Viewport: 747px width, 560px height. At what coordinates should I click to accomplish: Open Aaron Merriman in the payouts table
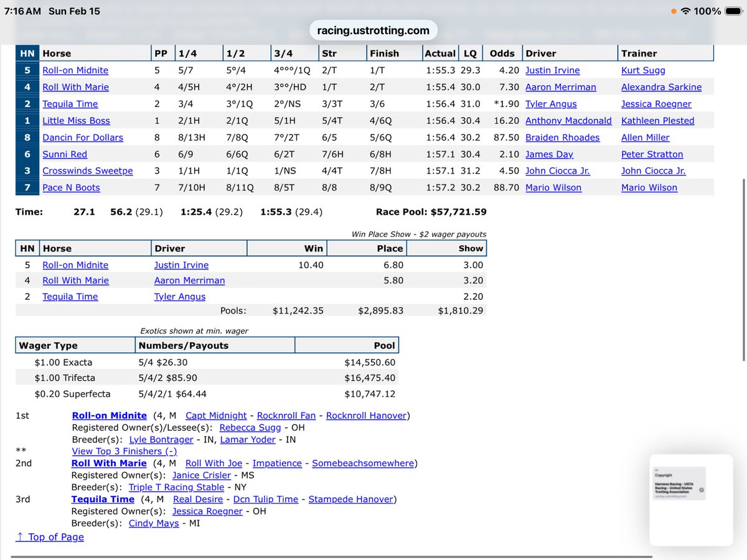(x=189, y=281)
